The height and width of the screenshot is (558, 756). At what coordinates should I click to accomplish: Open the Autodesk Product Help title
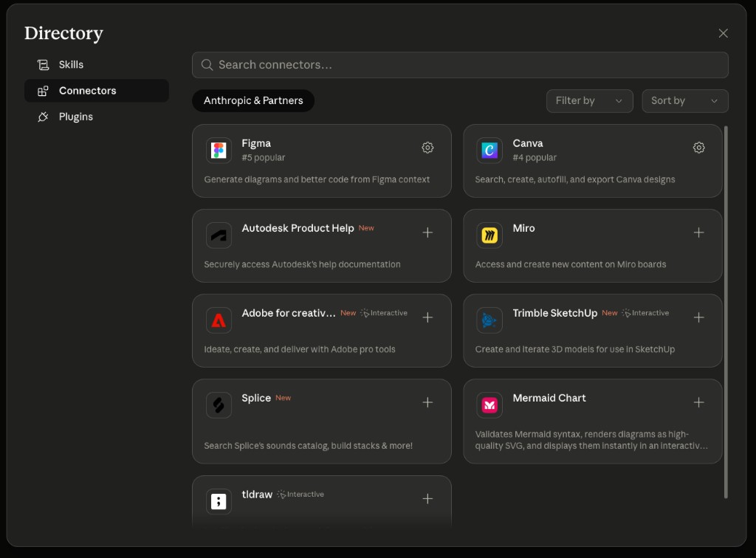click(x=298, y=228)
